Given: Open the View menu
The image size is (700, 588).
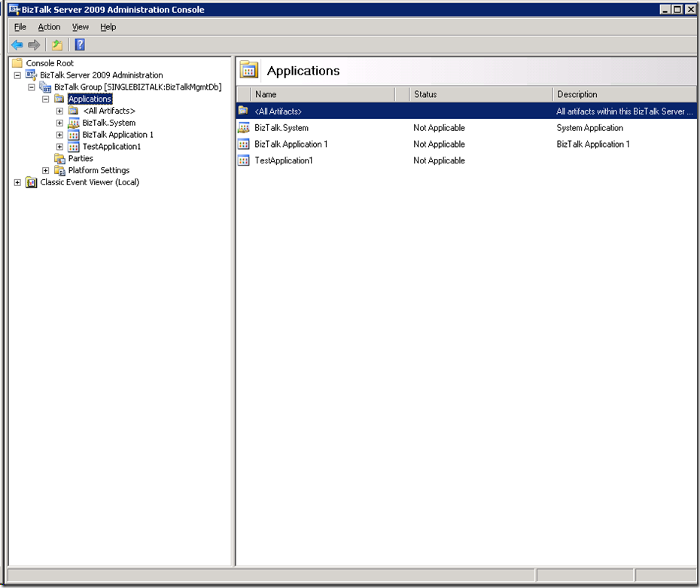Looking at the screenshot, I should point(81,27).
